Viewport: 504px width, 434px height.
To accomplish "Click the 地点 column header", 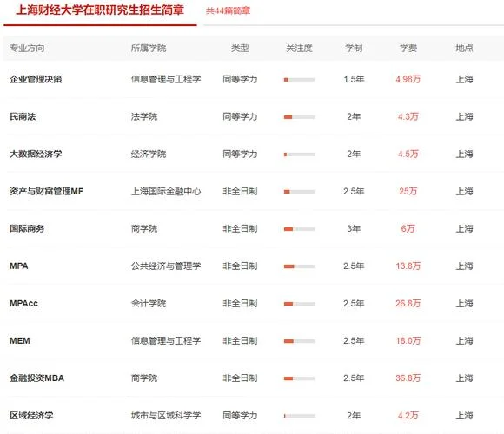I will (465, 48).
